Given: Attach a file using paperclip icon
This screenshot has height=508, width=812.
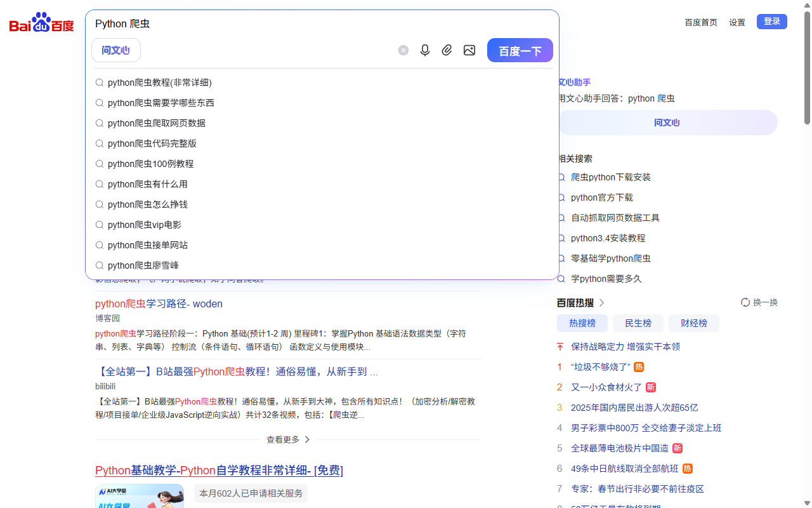Looking at the screenshot, I should point(447,50).
